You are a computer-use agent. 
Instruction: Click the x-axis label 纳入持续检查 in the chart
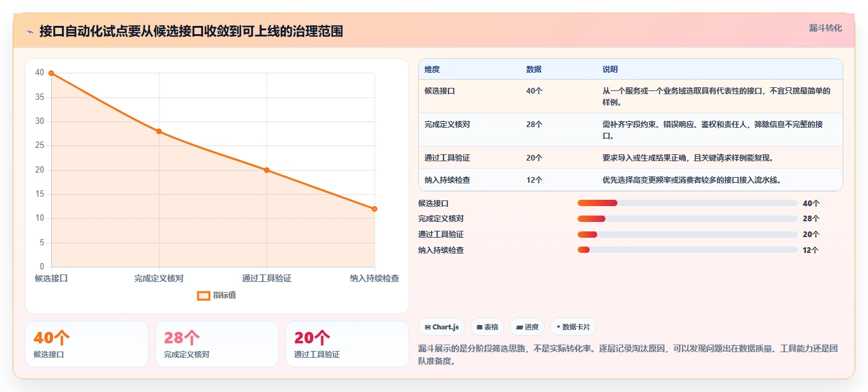pyautogui.click(x=375, y=278)
